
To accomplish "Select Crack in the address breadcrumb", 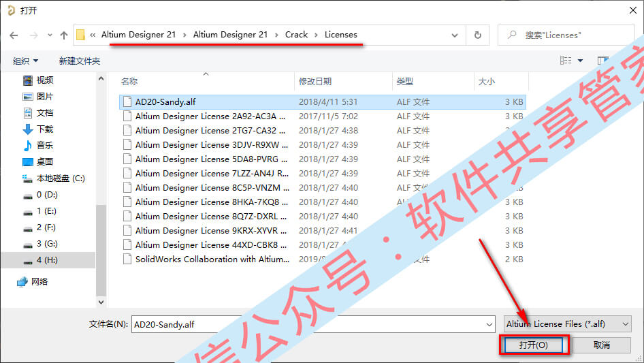I will tap(297, 35).
